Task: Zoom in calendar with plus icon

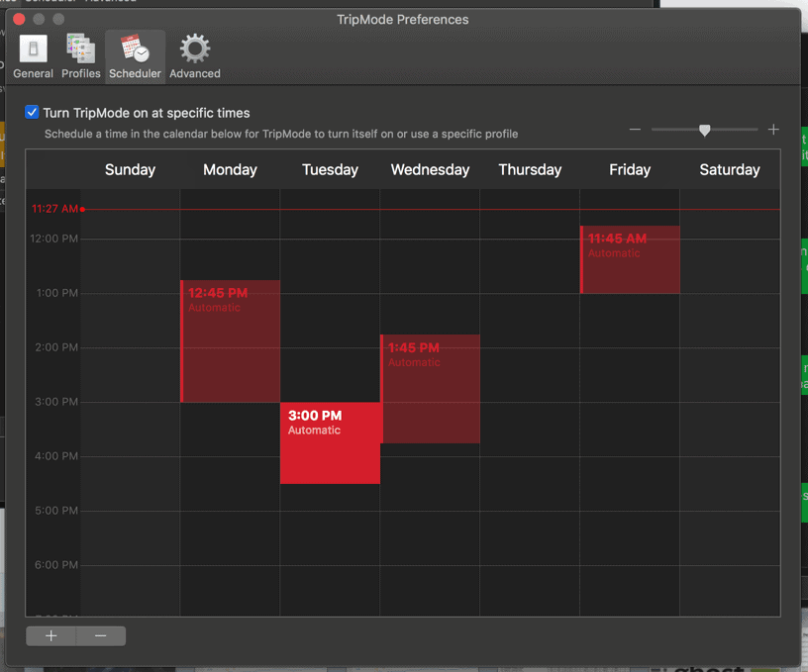Action: click(773, 130)
